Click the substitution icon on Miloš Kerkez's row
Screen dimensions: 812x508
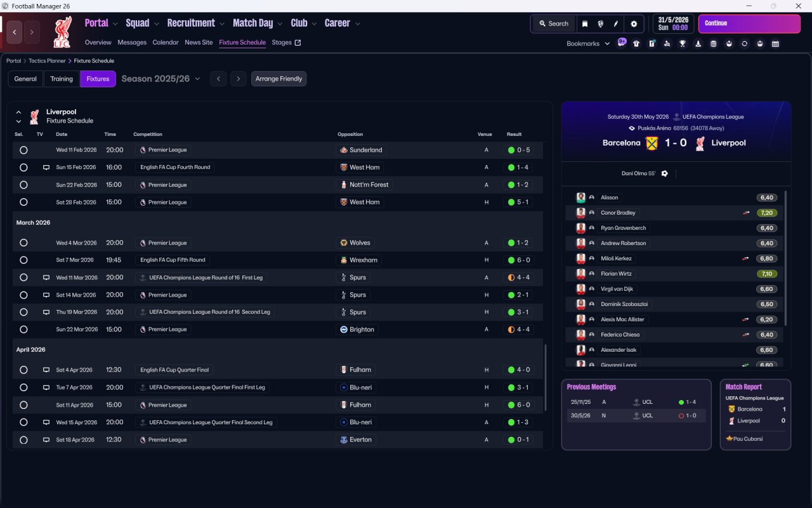tap(747, 258)
